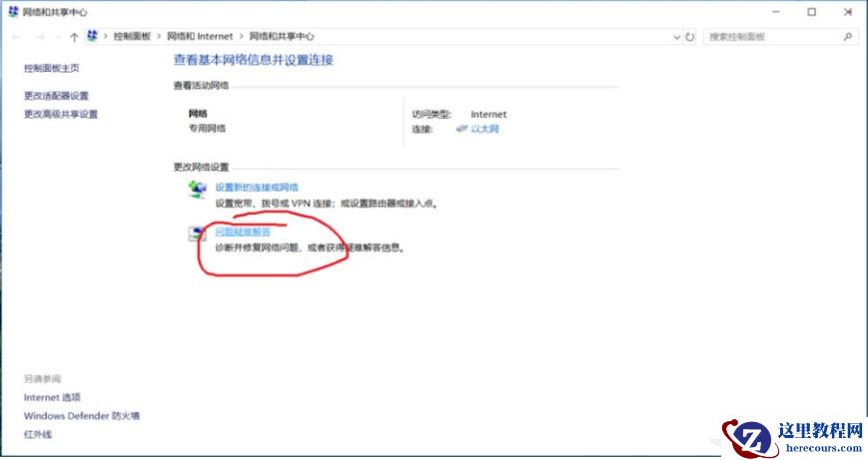The image size is (868, 460).
Task: Click the forward navigation arrow
Action: (40, 37)
